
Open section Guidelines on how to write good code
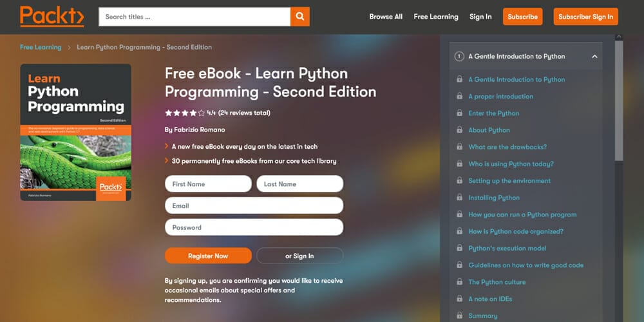click(x=526, y=265)
